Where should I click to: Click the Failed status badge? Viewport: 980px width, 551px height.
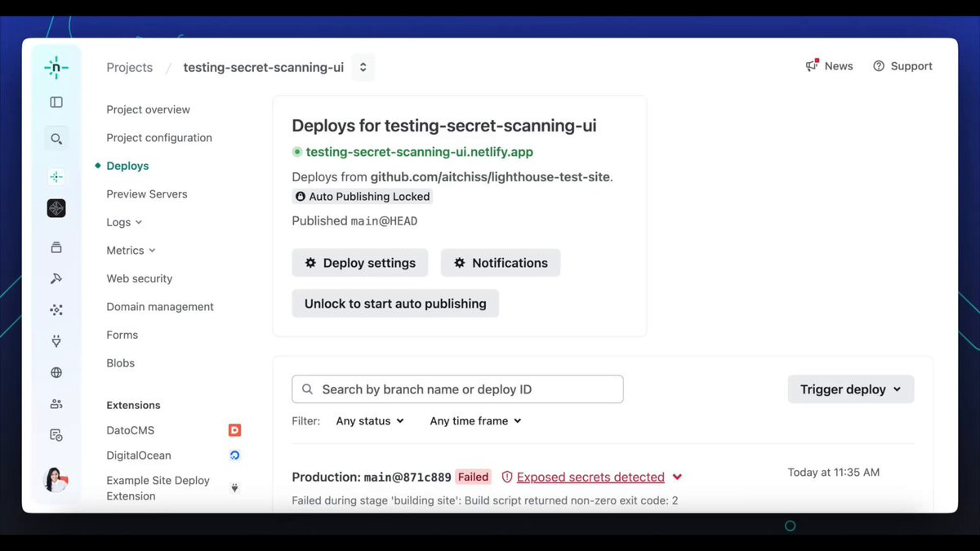click(x=473, y=477)
